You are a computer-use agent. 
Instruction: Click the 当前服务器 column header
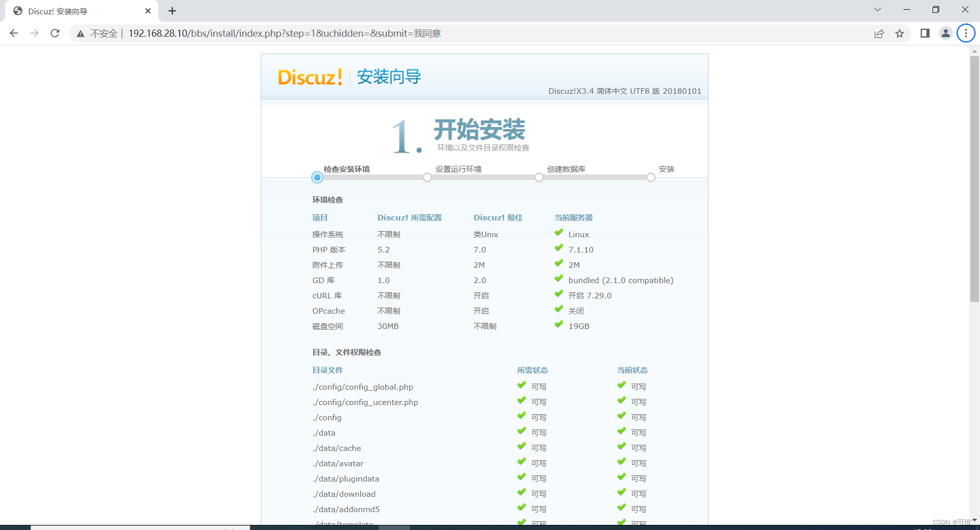coord(574,218)
